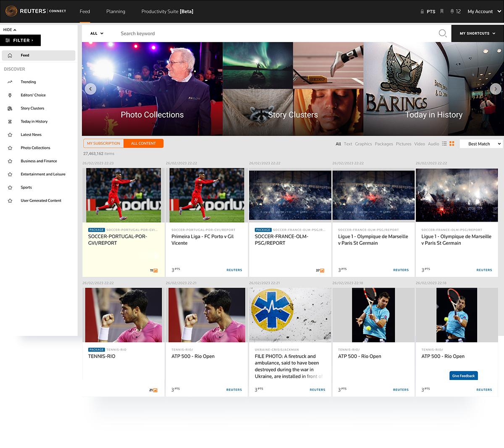Image resolution: width=504 pixels, height=448 pixels.
Task: Open Today in History via its sidebar icon
Action: (x=10, y=121)
